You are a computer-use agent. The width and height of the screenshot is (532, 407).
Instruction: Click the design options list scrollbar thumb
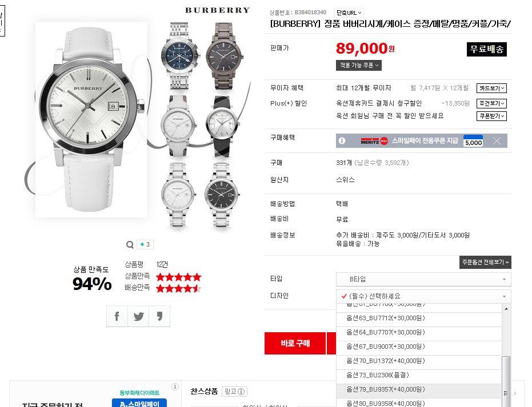coord(506,381)
